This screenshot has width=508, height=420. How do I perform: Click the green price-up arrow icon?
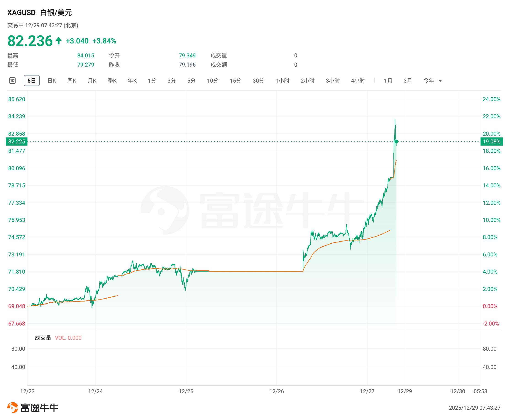click(59, 41)
